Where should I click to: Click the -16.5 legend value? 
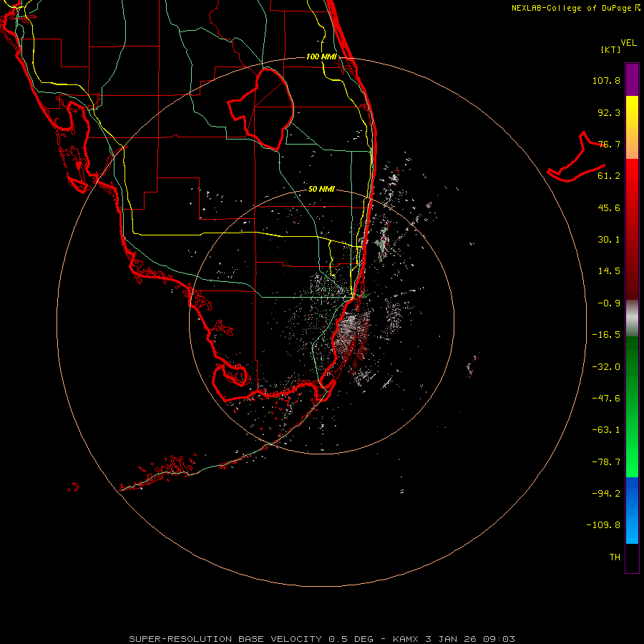tap(606, 335)
